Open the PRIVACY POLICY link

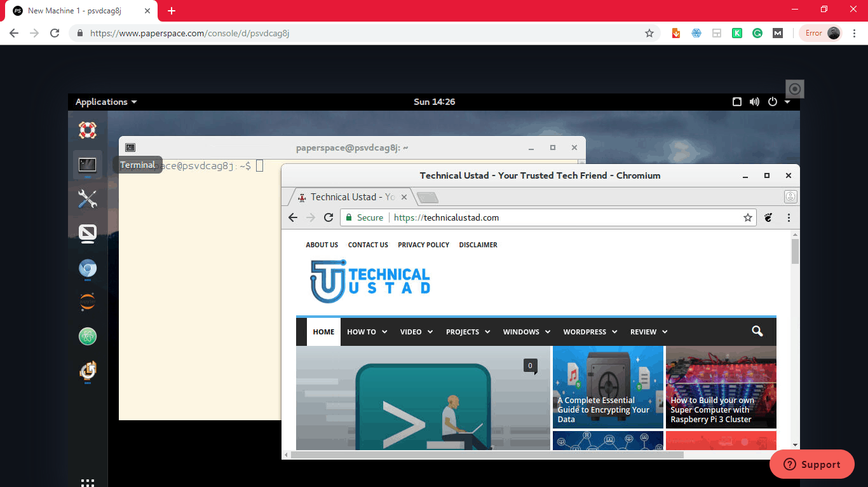(423, 245)
